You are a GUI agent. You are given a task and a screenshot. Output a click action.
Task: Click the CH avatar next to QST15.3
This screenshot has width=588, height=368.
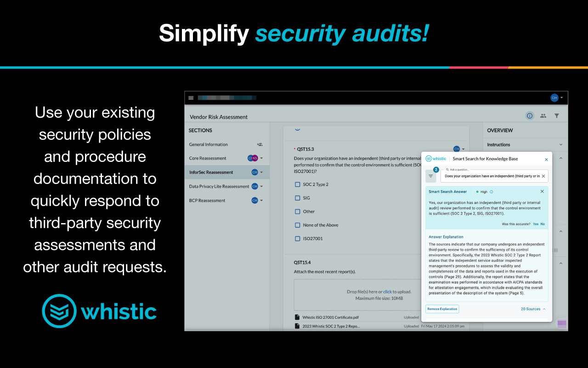click(x=457, y=149)
